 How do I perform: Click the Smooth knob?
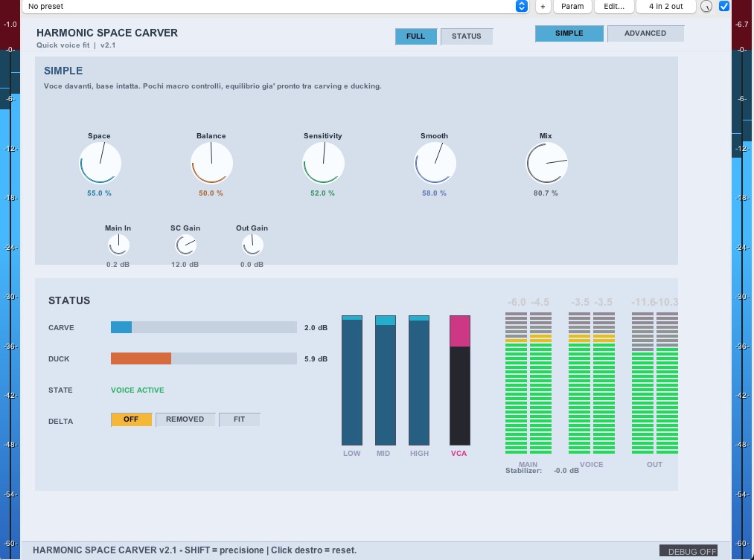pyautogui.click(x=435, y=163)
